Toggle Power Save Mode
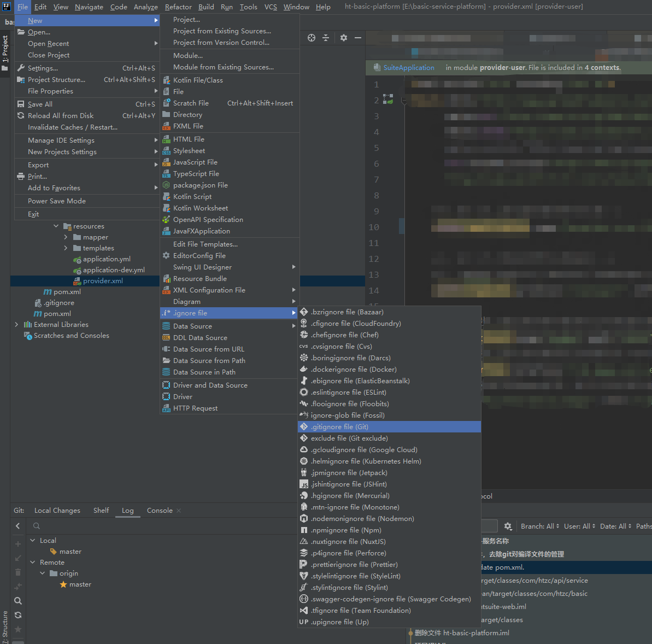The width and height of the screenshot is (652, 644). [87, 201]
